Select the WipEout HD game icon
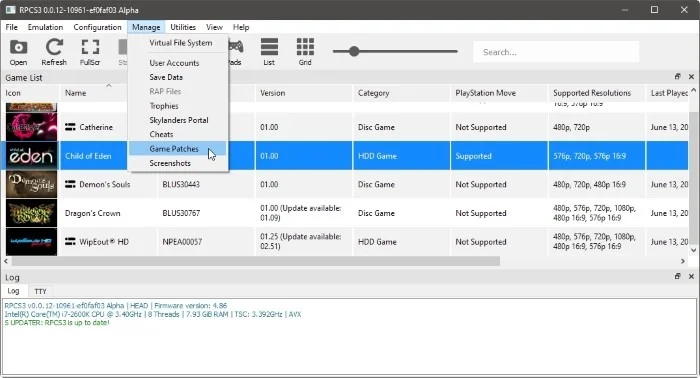The height and width of the screenshot is (378, 700). pyautogui.click(x=31, y=241)
